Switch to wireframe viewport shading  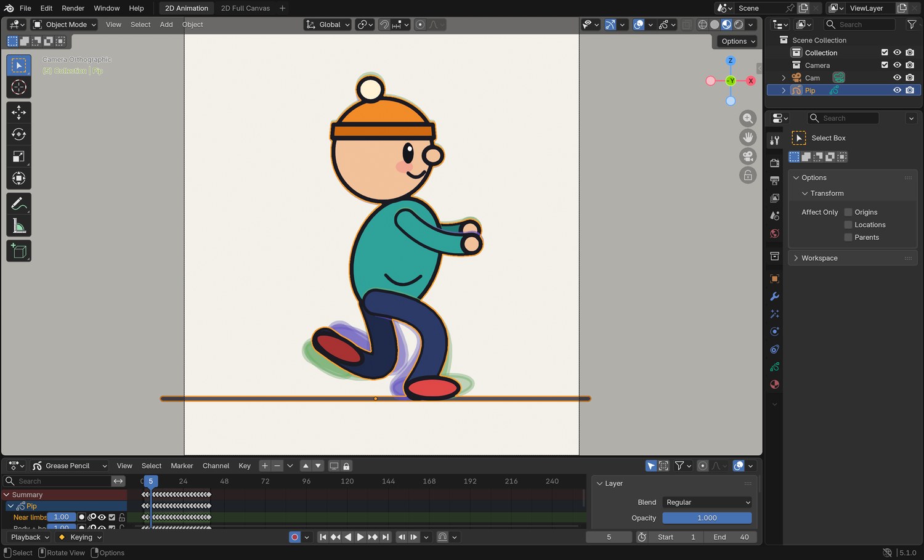702,25
